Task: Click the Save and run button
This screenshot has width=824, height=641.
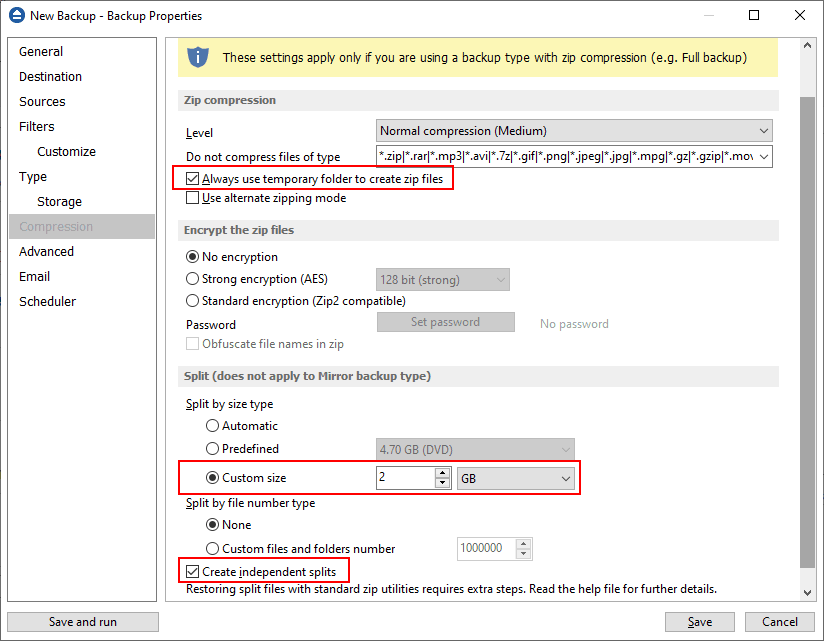Action: (x=83, y=622)
